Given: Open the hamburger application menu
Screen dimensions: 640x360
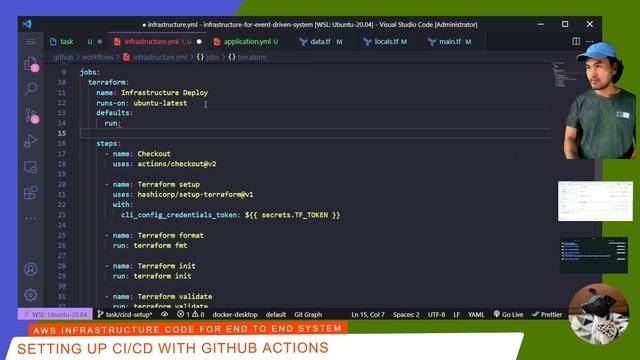Looking at the screenshot, I should [31, 42].
